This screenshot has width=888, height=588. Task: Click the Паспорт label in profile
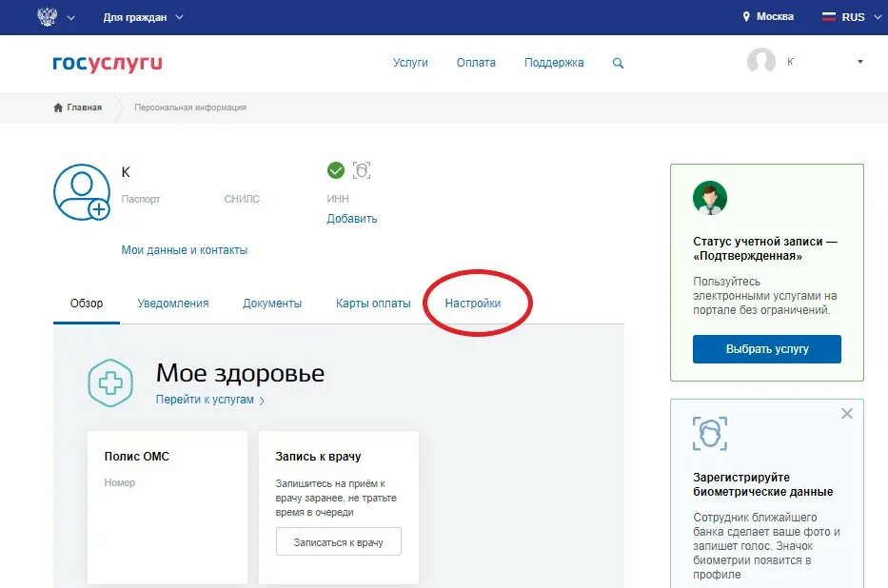point(141,199)
